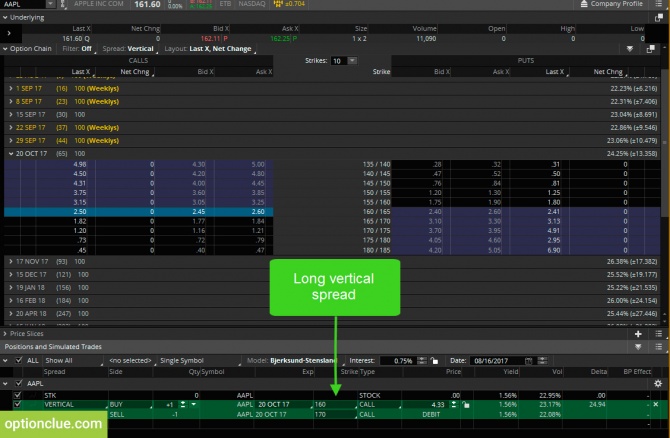Adjust the Date stepper arrows

coord(542,361)
